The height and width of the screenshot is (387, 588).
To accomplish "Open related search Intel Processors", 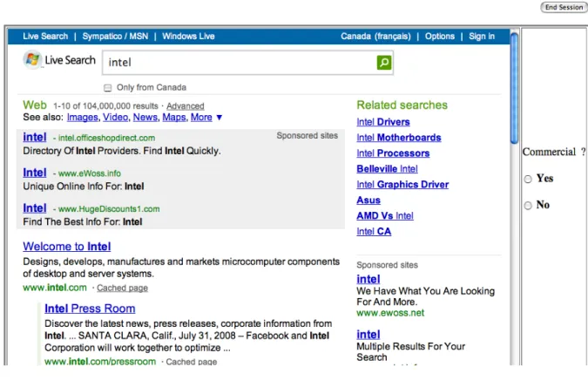I will point(393,153).
